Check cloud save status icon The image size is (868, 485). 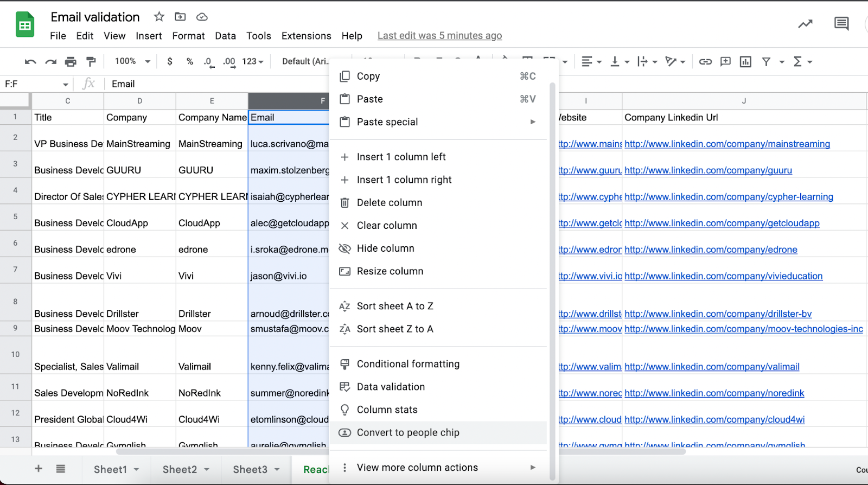202,17
